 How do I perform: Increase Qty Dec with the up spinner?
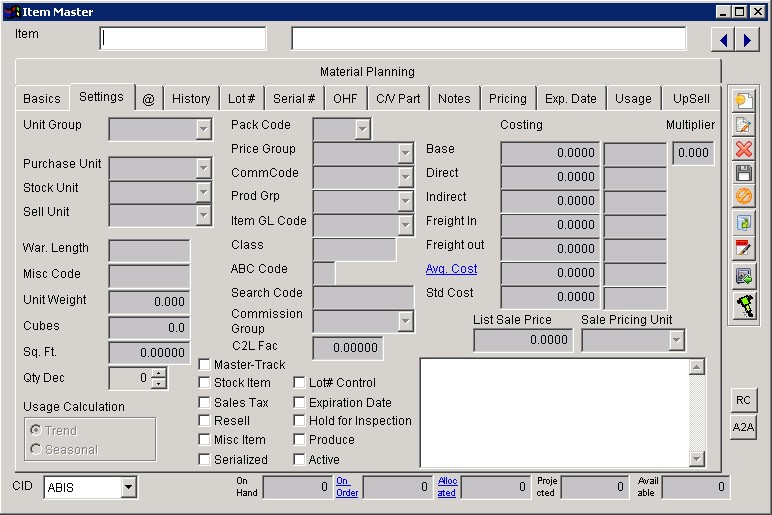[x=158, y=373]
